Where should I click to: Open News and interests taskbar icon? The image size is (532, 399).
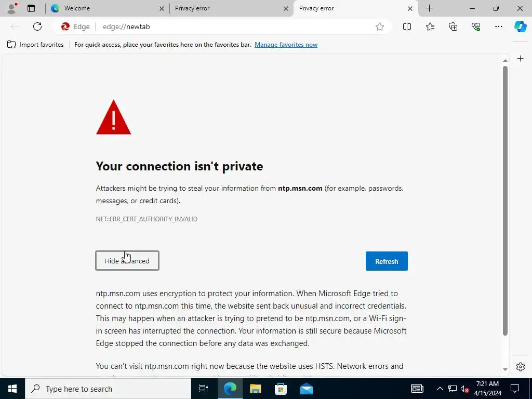tap(417, 389)
